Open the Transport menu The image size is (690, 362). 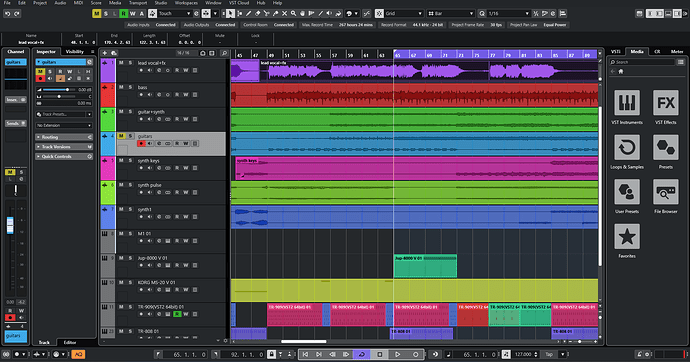coord(138,3)
